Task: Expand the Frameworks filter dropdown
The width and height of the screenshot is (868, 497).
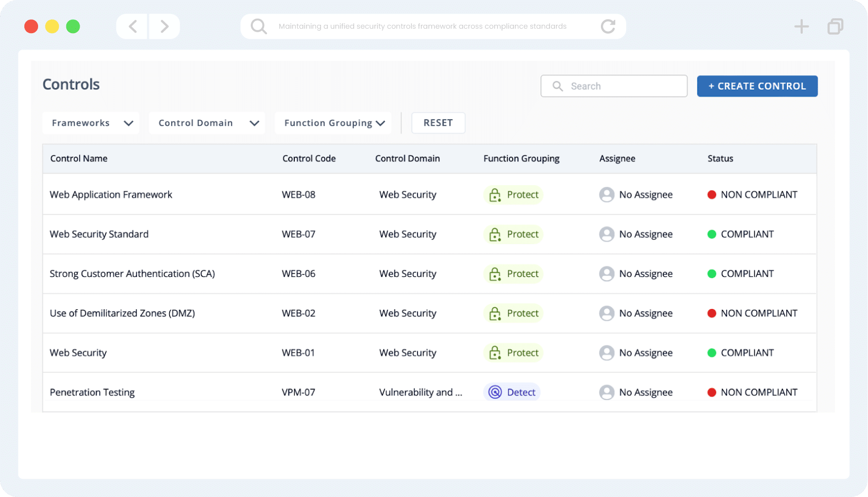Action: coord(91,123)
